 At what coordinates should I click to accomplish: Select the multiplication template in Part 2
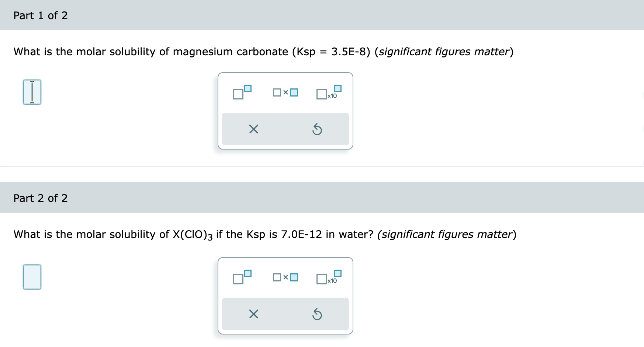point(286,277)
